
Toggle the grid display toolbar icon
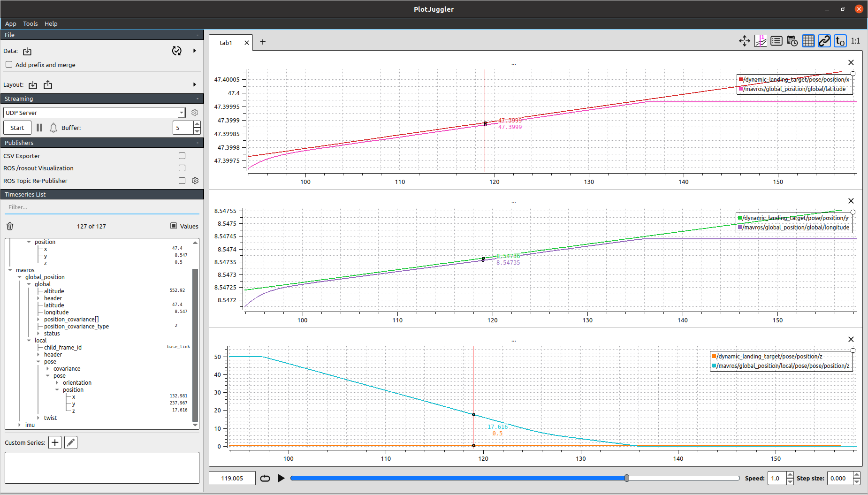[808, 41]
